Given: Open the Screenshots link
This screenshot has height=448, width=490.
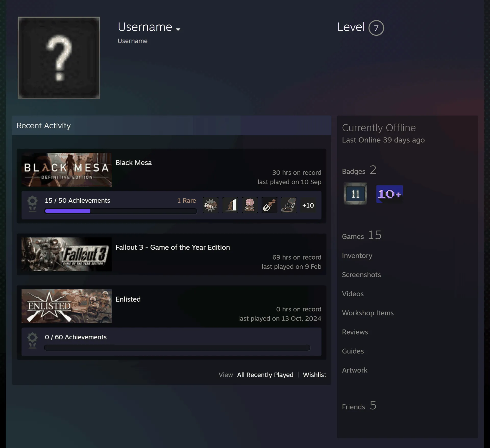Looking at the screenshot, I should tap(361, 275).
